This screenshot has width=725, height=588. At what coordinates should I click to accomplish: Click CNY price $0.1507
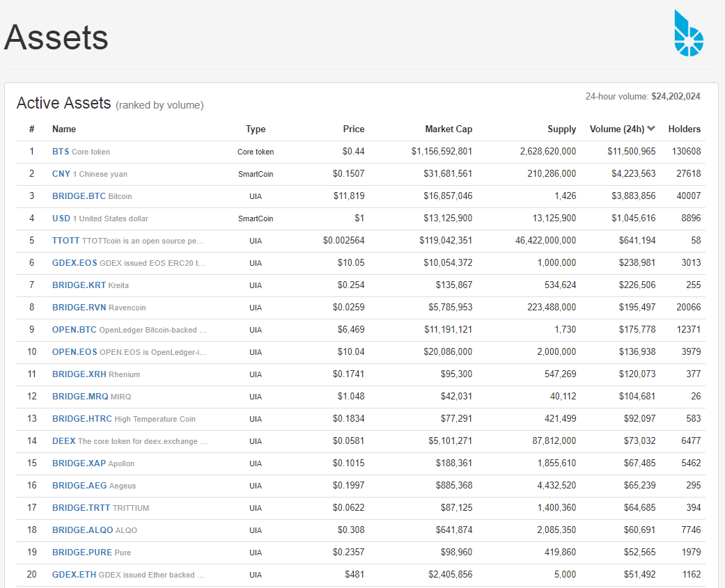point(348,174)
